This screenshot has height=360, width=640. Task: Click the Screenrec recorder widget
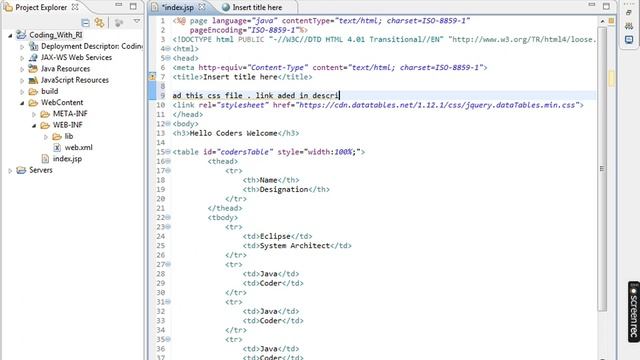click(633, 311)
